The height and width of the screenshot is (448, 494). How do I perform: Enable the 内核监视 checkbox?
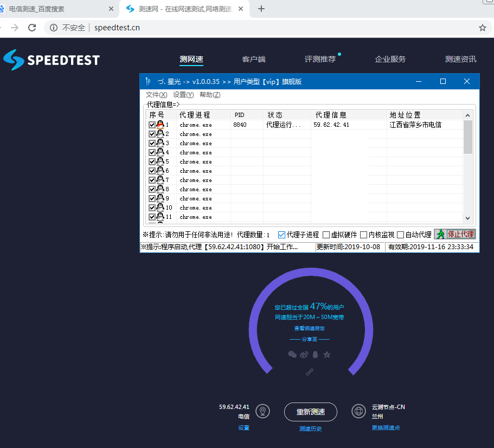(x=363, y=235)
